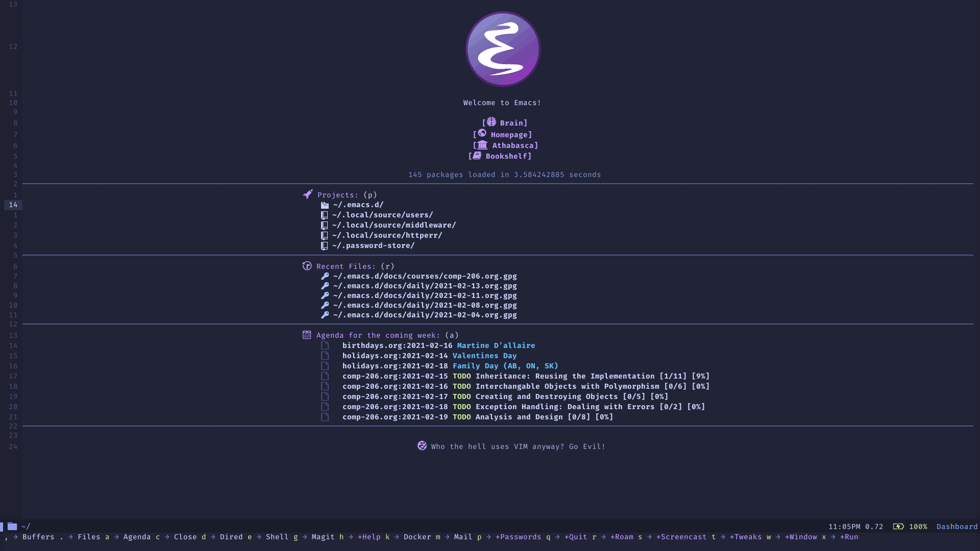
Task: Click the Projects rocket icon
Action: coord(307,194)
